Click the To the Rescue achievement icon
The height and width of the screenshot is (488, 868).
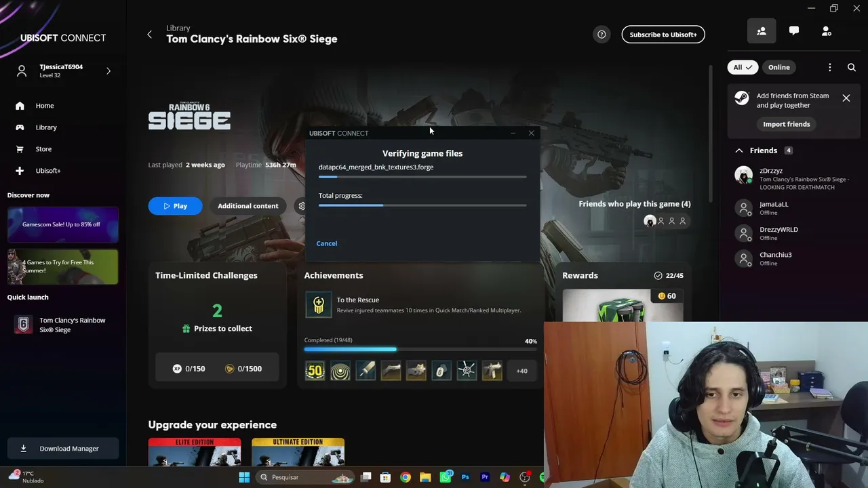tap(319, 304)
